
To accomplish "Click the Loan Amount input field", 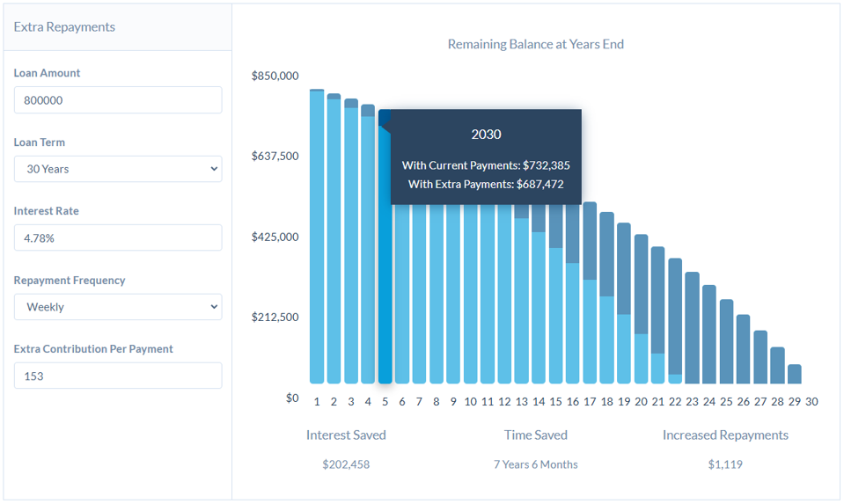I will tap(117, 100).
